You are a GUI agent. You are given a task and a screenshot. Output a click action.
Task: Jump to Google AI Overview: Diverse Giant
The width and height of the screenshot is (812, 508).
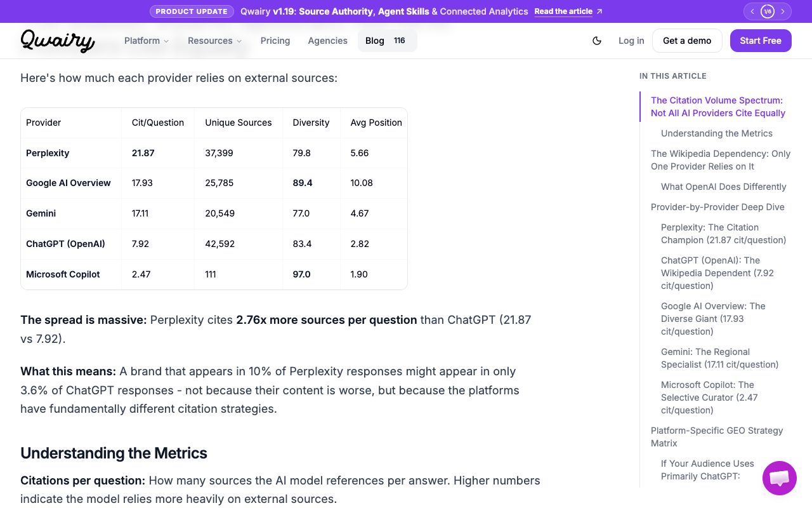coord(713,319)
